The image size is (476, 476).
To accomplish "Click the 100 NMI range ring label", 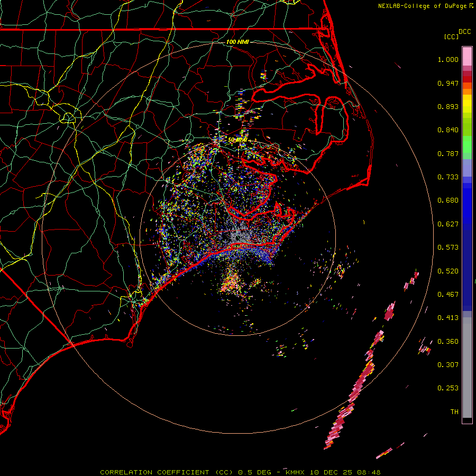I will pos(237,42).
